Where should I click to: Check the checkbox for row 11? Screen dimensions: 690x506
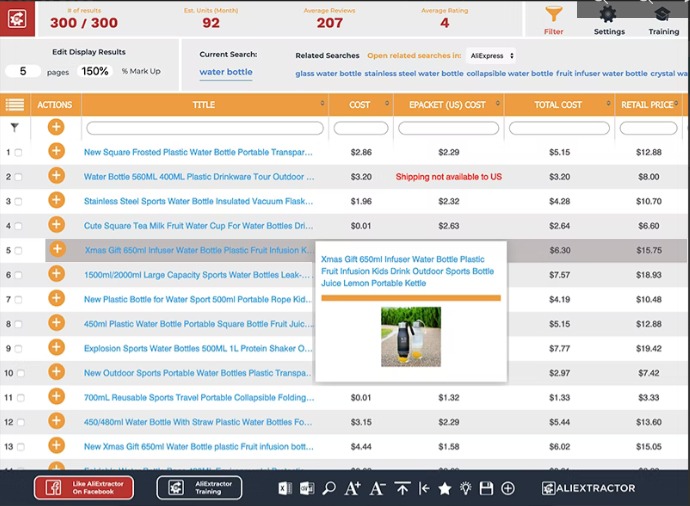20,398
